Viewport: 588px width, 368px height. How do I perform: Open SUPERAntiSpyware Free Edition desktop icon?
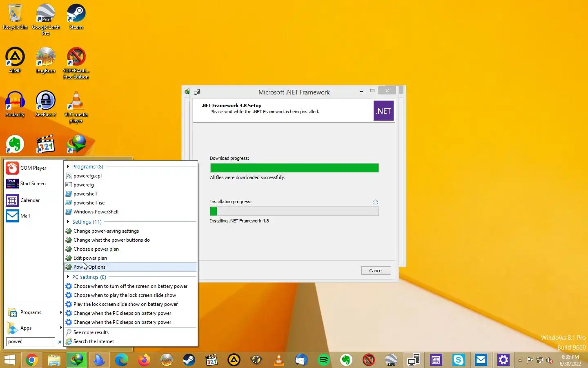76,63
